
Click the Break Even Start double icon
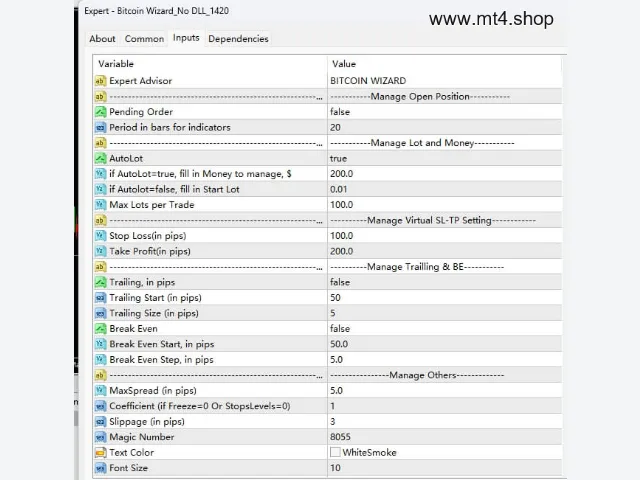click(x=100, y=344)
